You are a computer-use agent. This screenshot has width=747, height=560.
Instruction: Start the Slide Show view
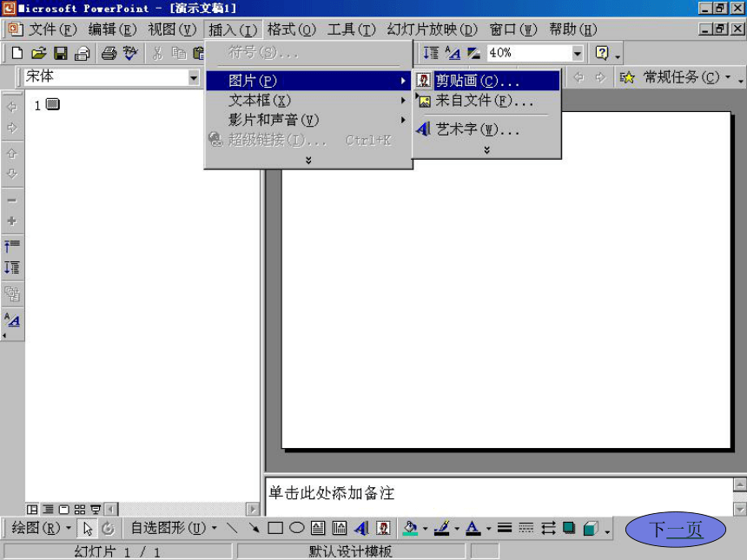96,510
